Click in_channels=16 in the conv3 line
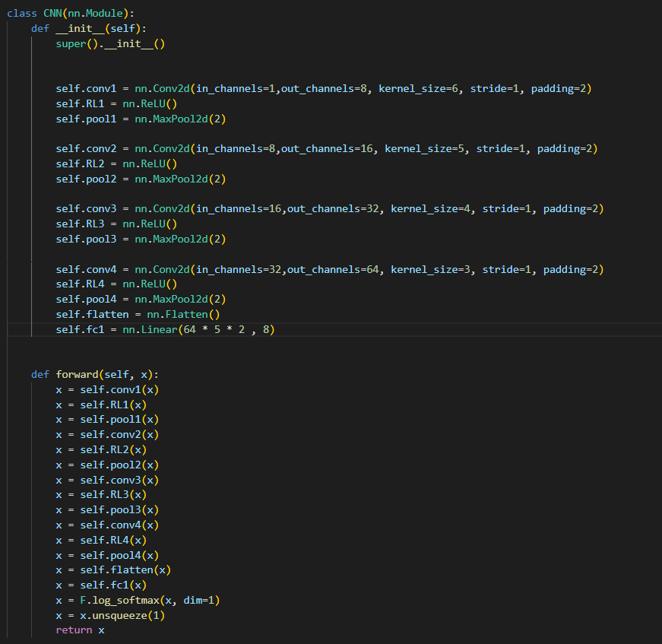This screenshot has width=662, height=644. click(239, 208)
